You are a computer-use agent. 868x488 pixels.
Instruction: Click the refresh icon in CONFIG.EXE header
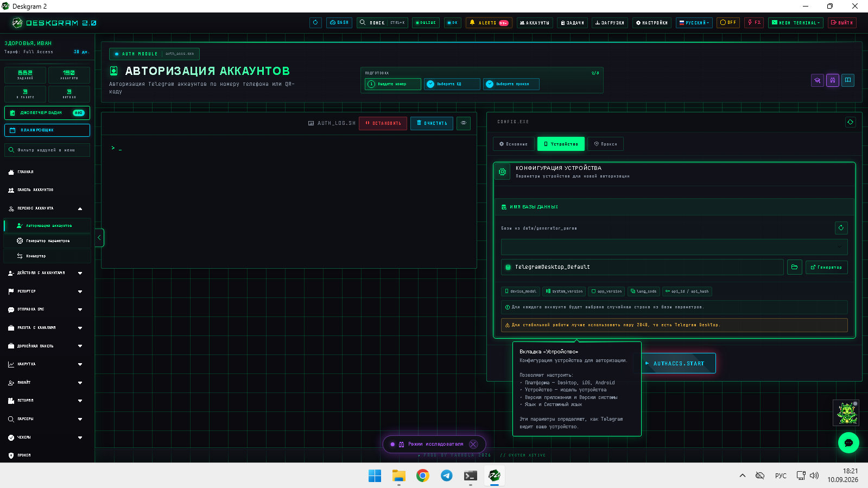tap(850, 122)
